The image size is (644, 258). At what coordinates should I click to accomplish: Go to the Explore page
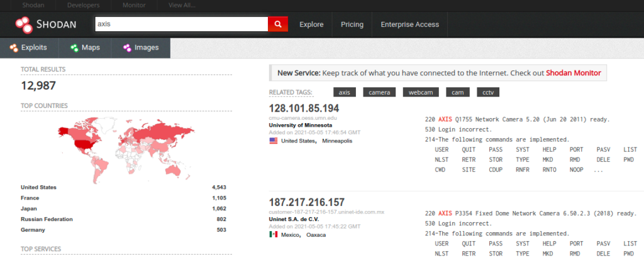pos(311,24)
